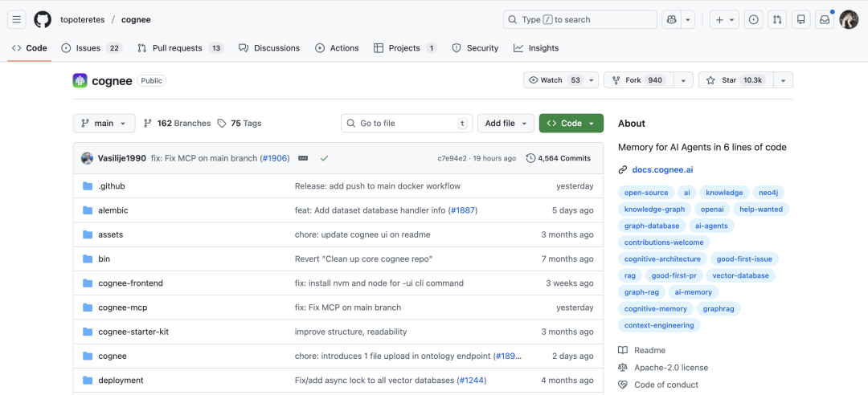868x395 pixels.
Task: Open your repositories icon in header
Action: coord(801,19)
